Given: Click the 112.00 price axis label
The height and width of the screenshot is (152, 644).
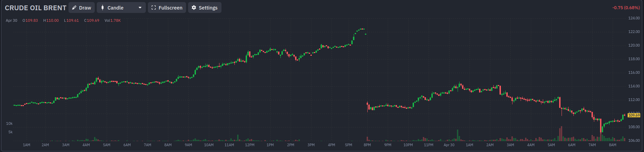Looking at the screenshot, I should (x=634, y=100).
